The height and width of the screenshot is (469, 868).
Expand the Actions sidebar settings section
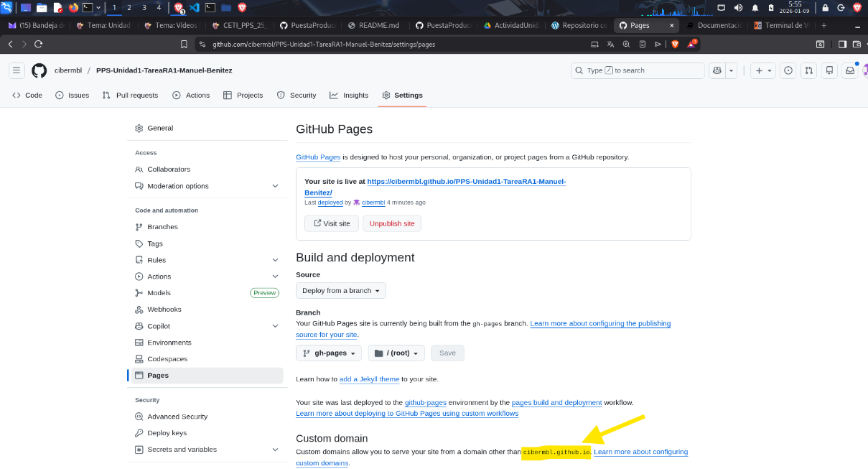(x=207, y=277)
